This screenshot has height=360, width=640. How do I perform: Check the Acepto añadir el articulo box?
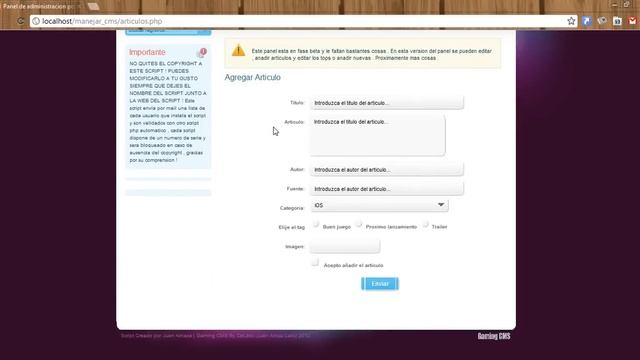(315, 262)
